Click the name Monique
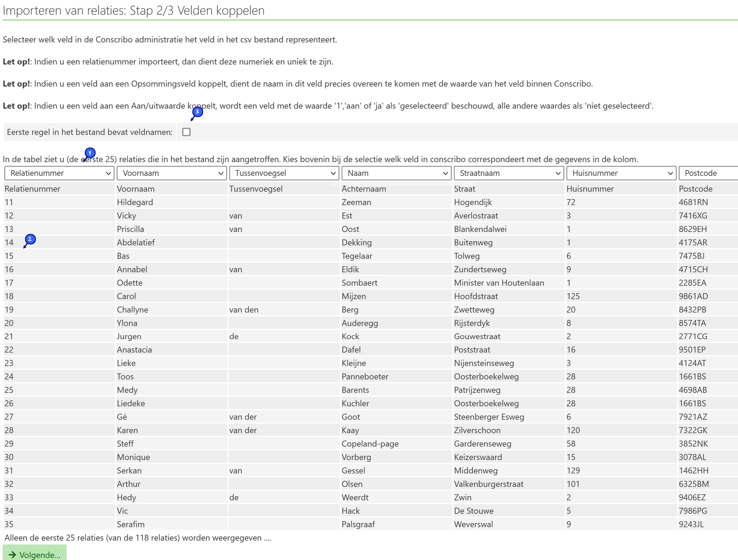Image resolution: width=738 pixels, height=560 pixels. coord(133,457)
